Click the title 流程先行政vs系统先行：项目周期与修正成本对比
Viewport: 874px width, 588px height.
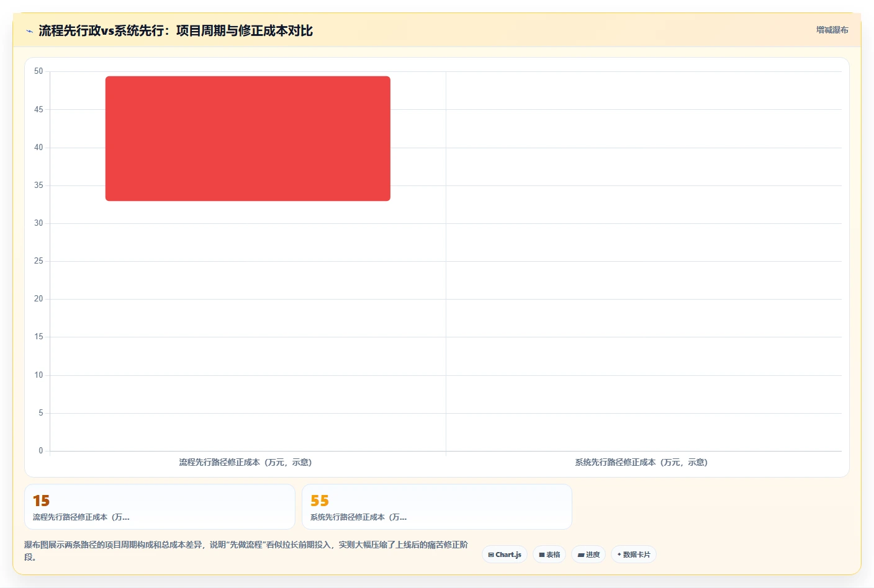click(x=176, y=30)
